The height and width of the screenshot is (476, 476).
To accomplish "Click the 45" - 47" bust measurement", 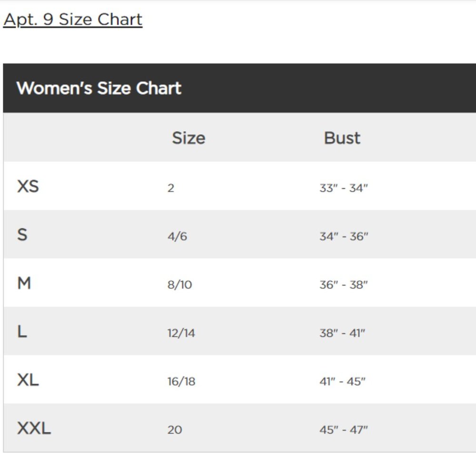I will [344, 430].
